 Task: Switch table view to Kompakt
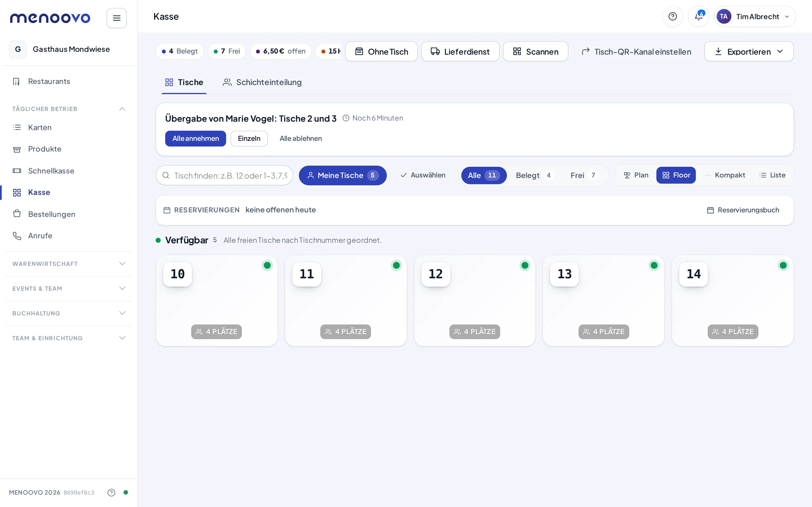pos(725,175)
